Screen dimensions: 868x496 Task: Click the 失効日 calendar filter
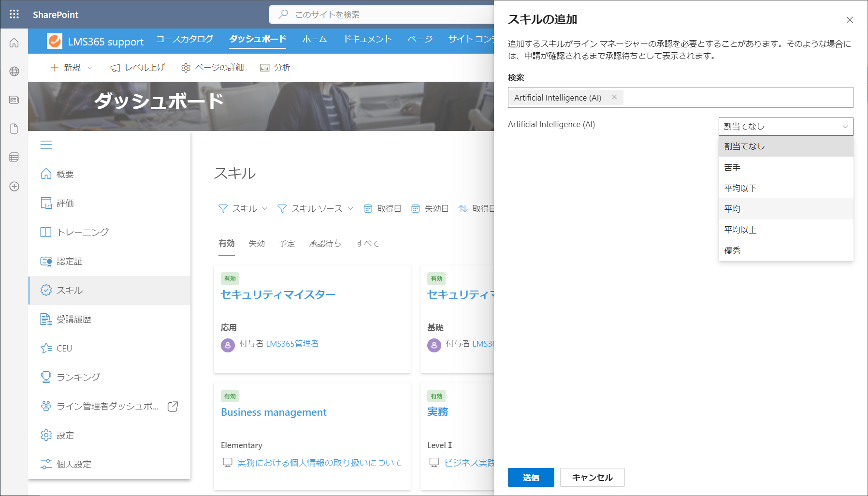[x=430, y=209]
